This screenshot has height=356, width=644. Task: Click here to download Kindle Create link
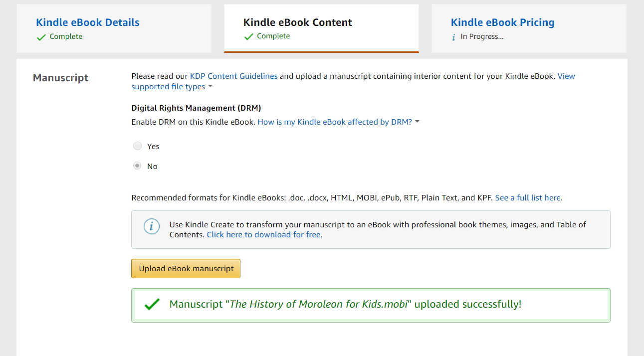click(x=264, y=235)
